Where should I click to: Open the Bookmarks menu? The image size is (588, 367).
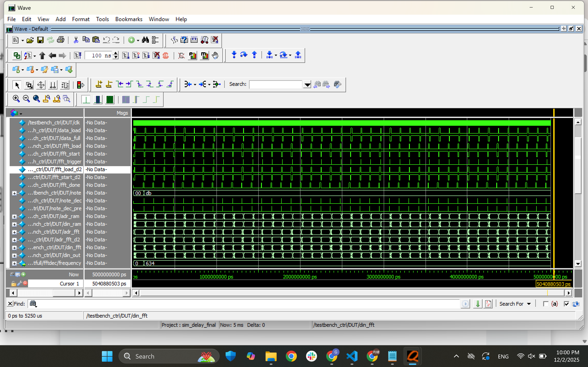[129, 19]
